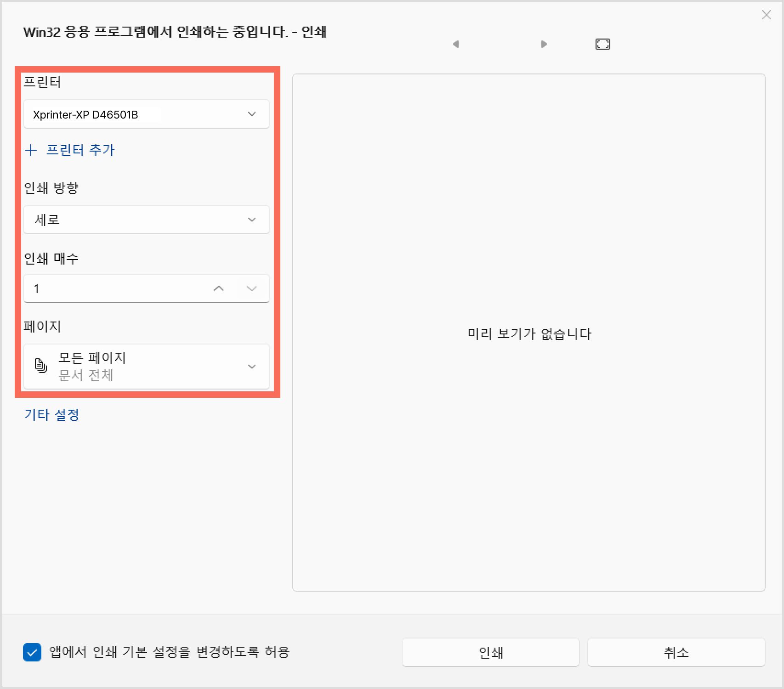The height and width of the screenshot is (689, 784).
Task: Click the 미리 보기가 없습니다 preview text
Action: 529,333
